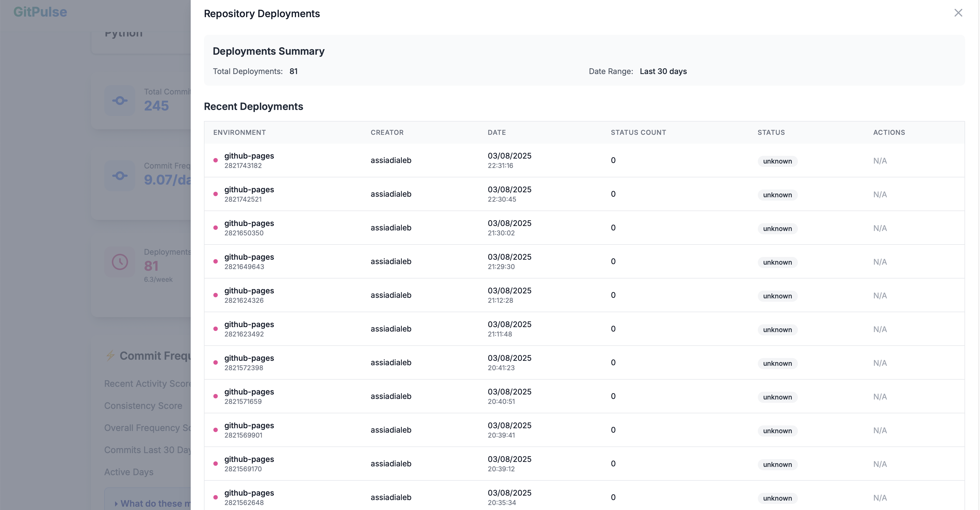
Task: Click pink status dot for deployment 2821623492
Action: tap(216, 329)
